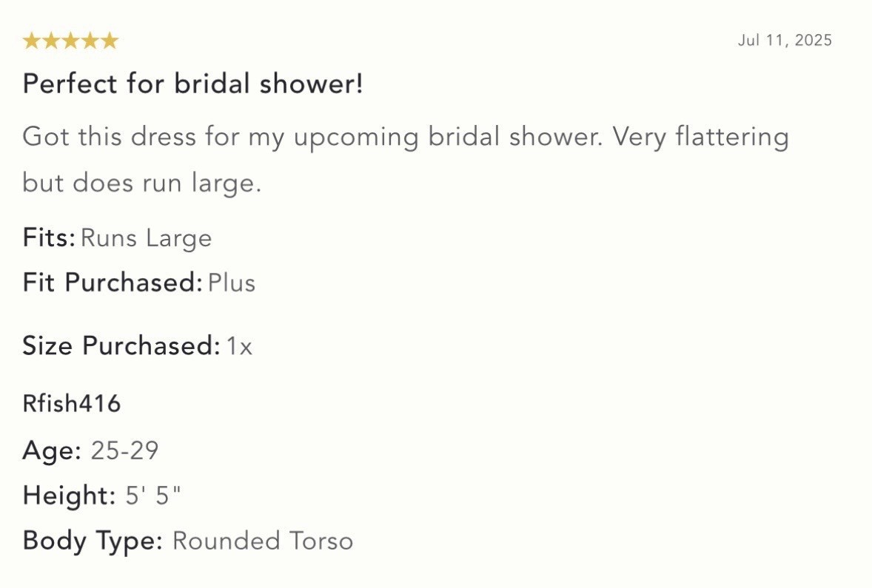The image size is (872, 588).
Task: Click the 'but does run large.' text line
Action: 142,183
